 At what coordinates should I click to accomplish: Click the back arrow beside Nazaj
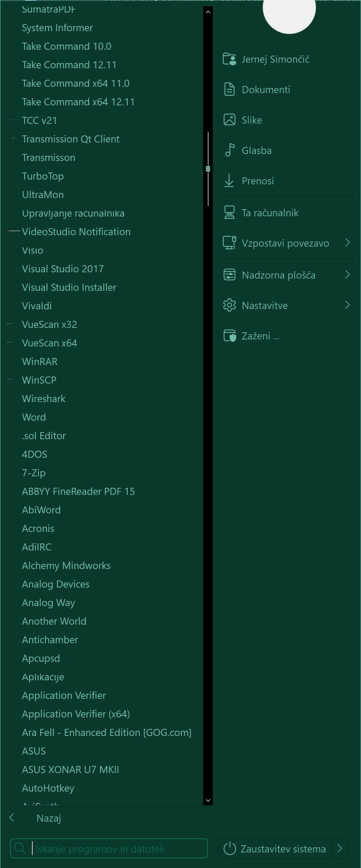pos(12,818)
